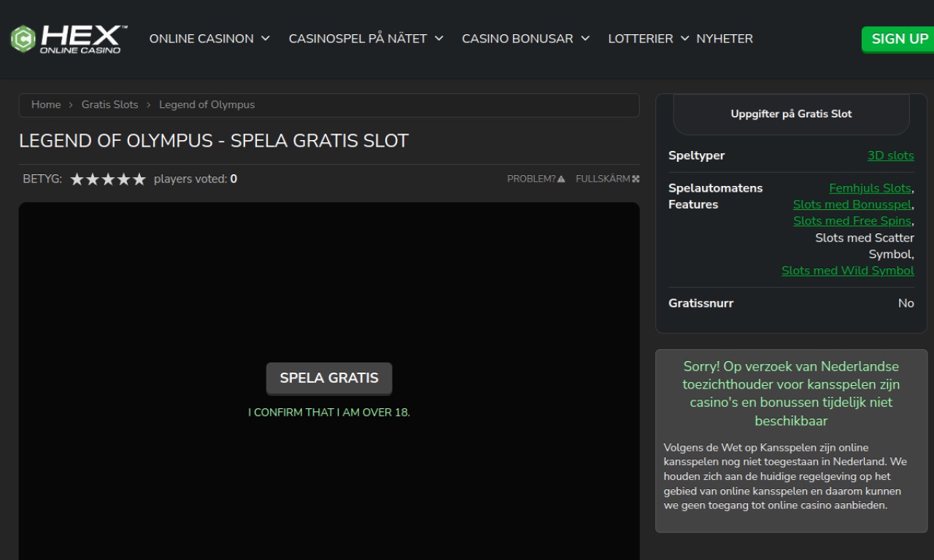The width and height of the screenshot is (934, 560).
Task: Expand the Online Casinon dropdown menu
Action: pos(266,39)
